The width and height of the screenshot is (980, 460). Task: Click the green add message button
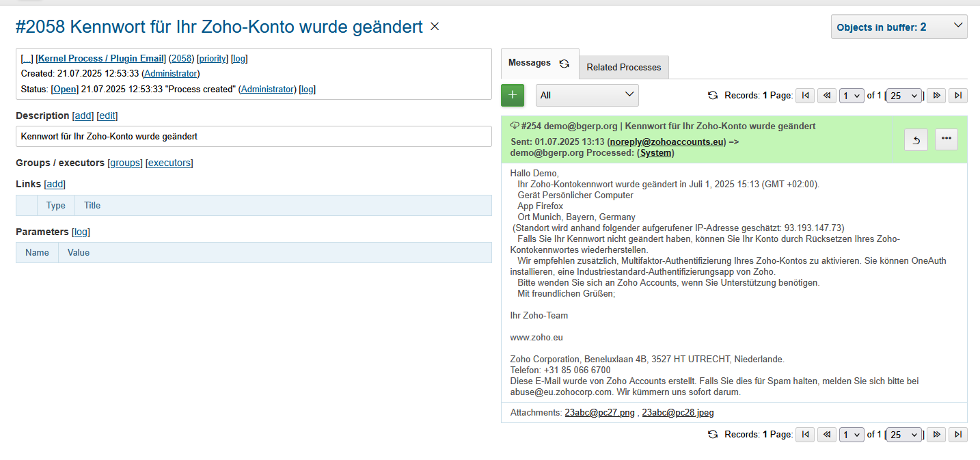513,96
